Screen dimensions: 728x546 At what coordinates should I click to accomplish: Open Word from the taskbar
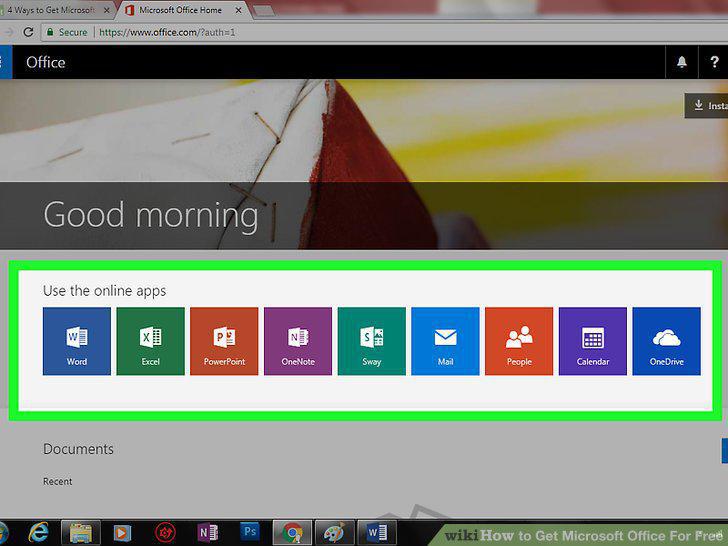(x=377, y=533)
